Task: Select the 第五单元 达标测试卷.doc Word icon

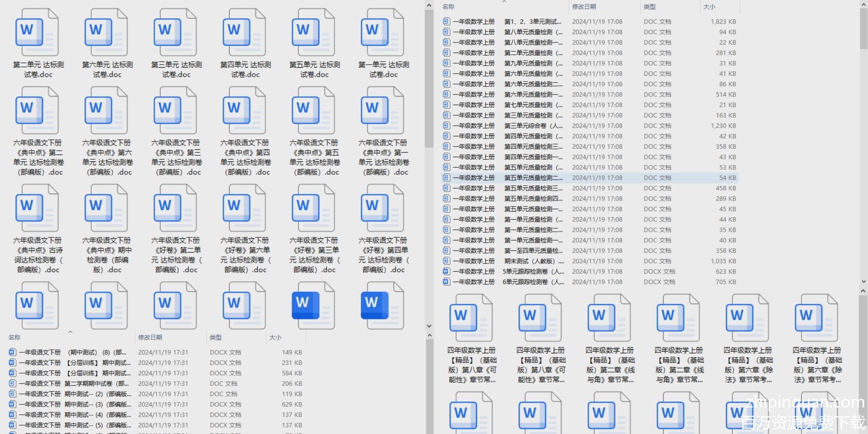Action: (313, 33)
